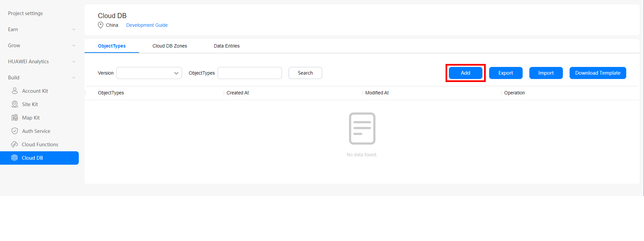Click the Map Kit map icon
The width and height of the screenshot is (644, 241).
[15, 117]
